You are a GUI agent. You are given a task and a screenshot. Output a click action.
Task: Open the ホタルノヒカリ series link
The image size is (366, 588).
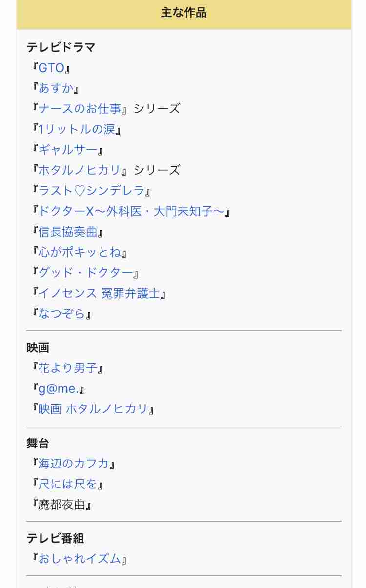click(x=80, y=170)
